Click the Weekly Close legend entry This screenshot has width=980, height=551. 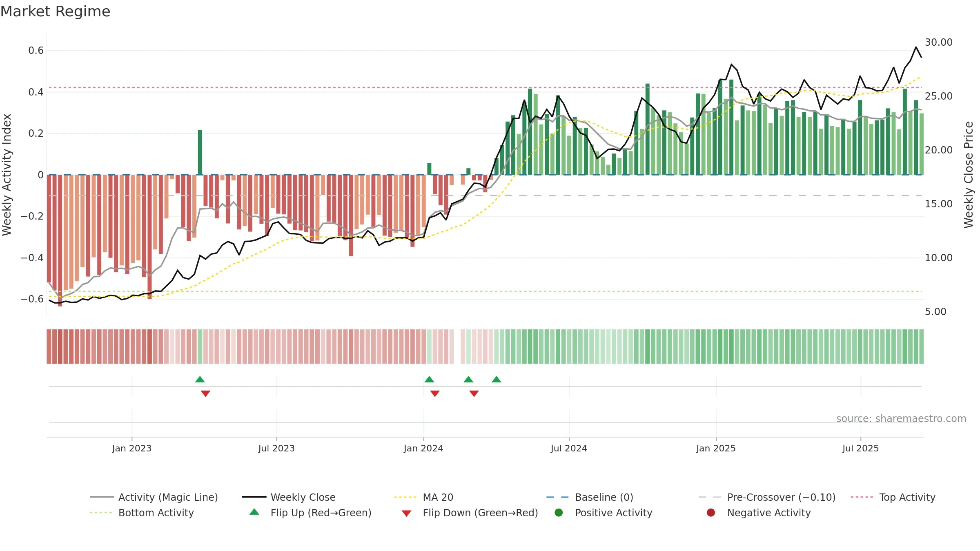289,497
